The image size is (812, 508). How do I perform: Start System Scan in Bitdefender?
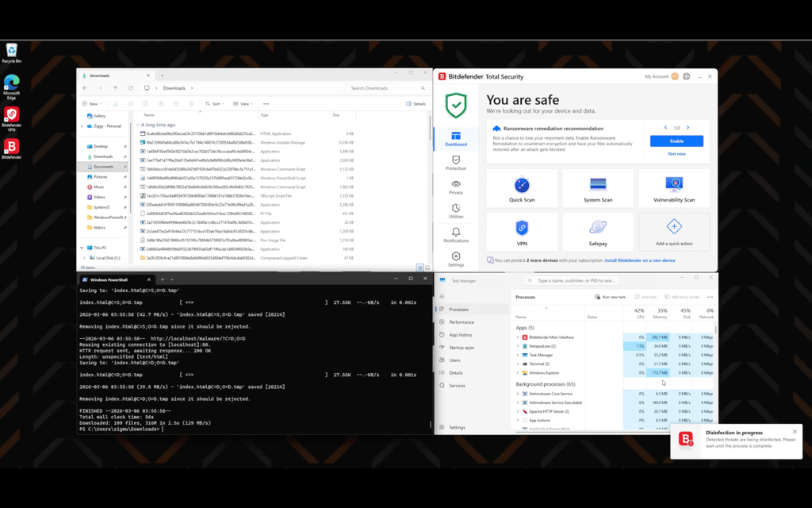(598, 189)
